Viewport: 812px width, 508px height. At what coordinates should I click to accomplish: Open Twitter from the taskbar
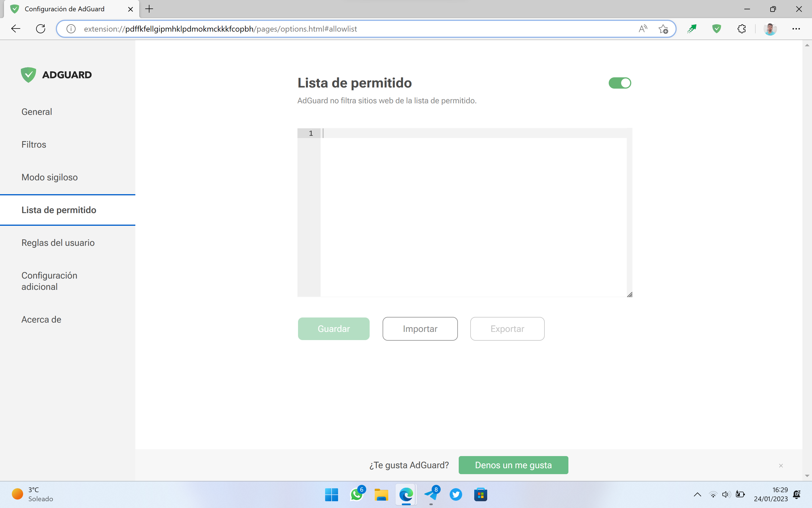[x=456, y=494]
